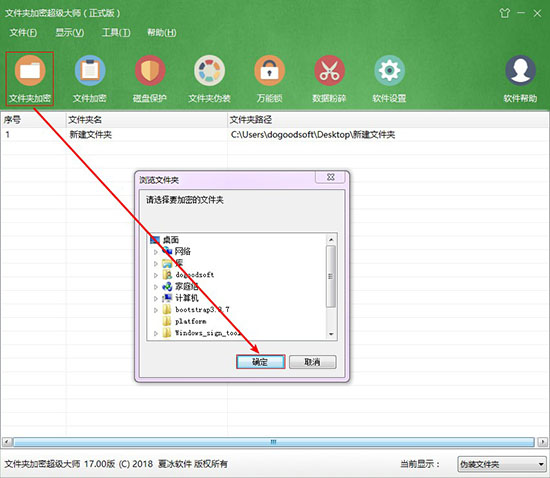This screenshot has height=478, width=550.
Task: Expand the dogoodsoft tree node
Action: 156,275
